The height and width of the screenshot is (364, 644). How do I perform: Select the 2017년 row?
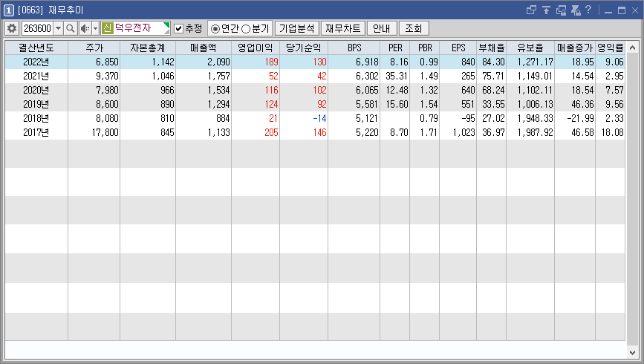[x=315, y=132]
